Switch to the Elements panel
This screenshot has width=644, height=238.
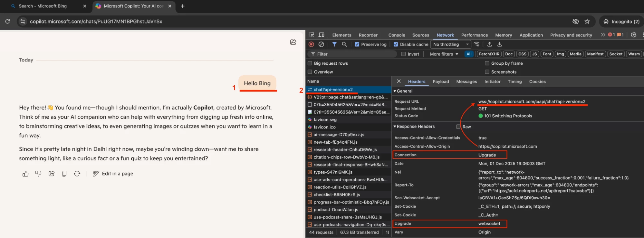[x=341, y=35]
